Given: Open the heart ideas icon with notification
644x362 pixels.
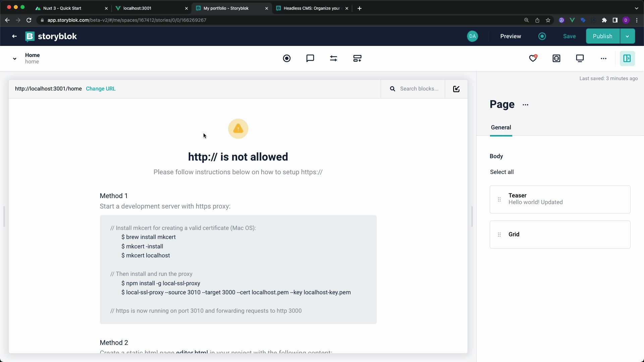Looking at the screenshot, I should (533, 58).
